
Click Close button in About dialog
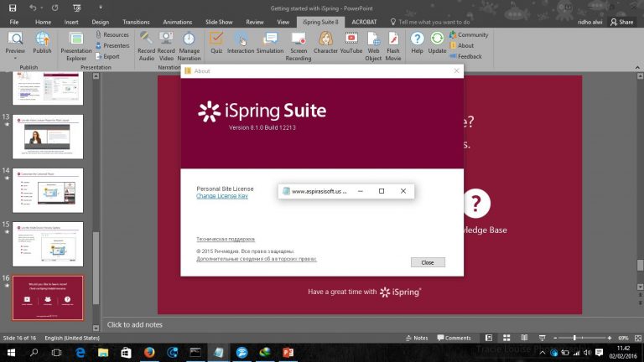[x=428, y=262]
